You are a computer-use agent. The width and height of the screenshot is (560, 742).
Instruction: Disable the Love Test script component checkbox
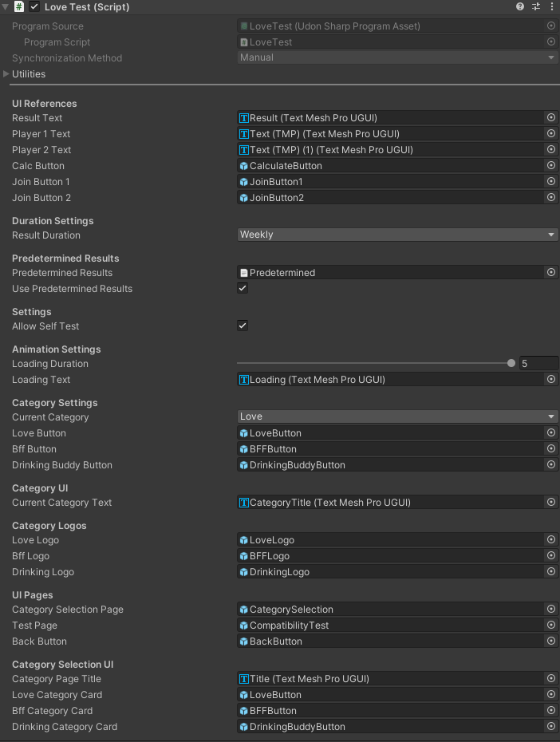tap(34, 7)
